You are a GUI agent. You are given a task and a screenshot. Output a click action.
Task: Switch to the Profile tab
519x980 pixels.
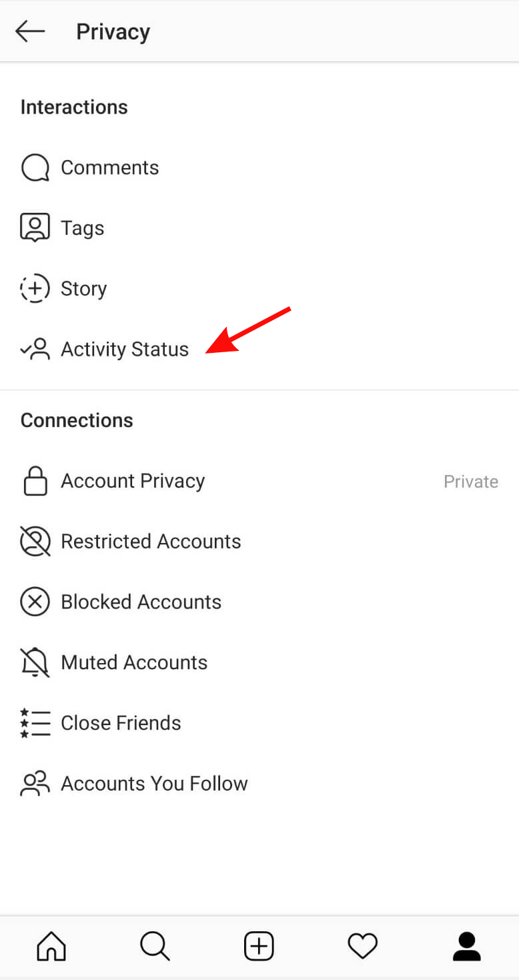[x=467, y=946]
